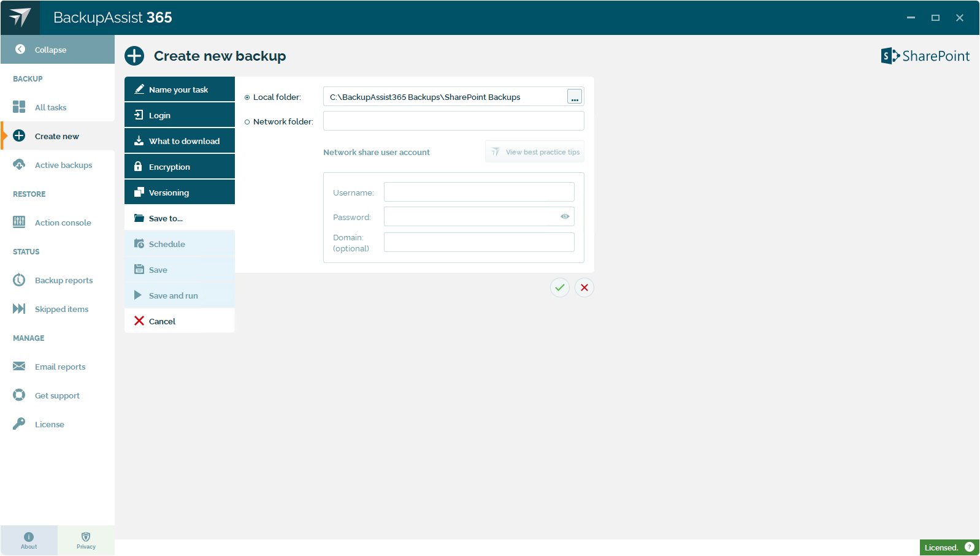Click the help question mark icon

(x=970, y=547)
